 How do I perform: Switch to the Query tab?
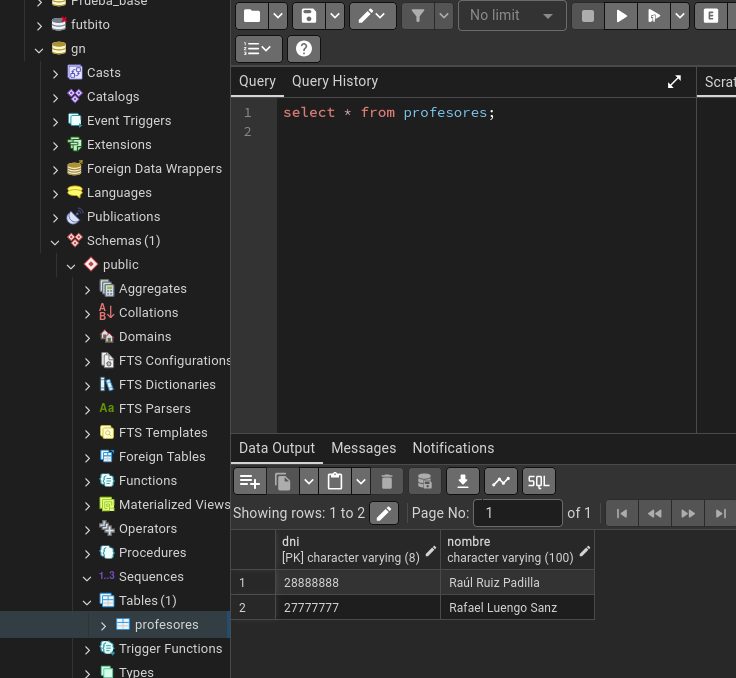[x=257, y=81]
